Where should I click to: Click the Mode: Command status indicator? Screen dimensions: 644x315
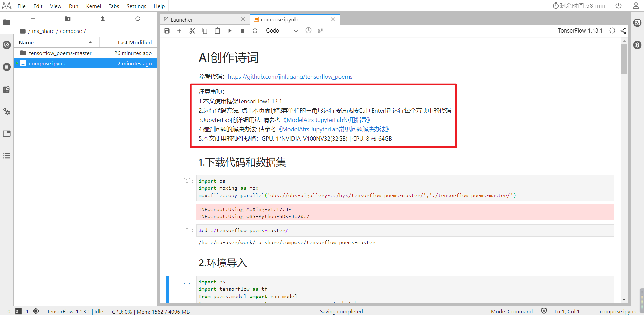pyautogui.click(x=512, y=311)
